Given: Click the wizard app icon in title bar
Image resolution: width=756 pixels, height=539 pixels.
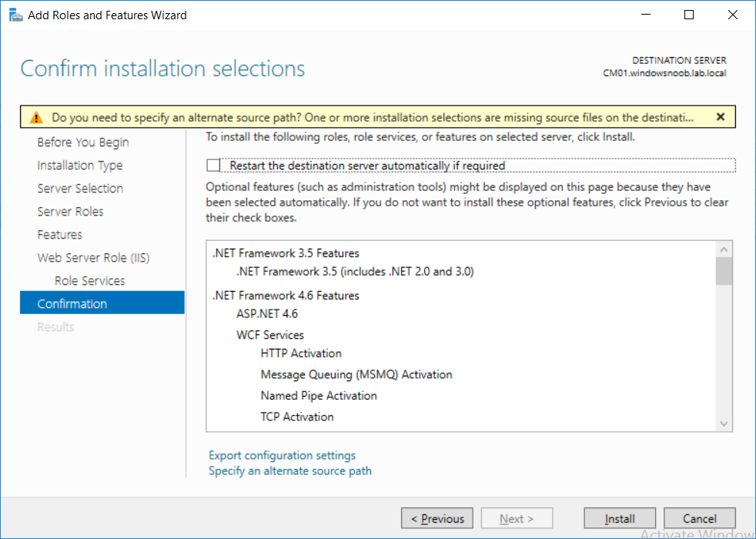Looking at the screenshot, I should point(15,15).
